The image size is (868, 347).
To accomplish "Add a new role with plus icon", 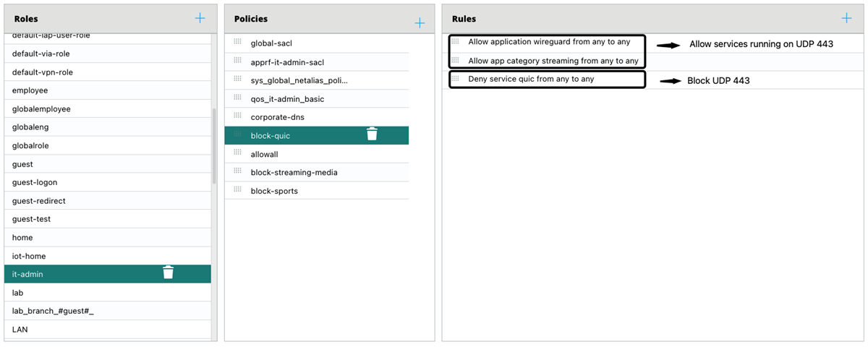I will click(200, 18).
